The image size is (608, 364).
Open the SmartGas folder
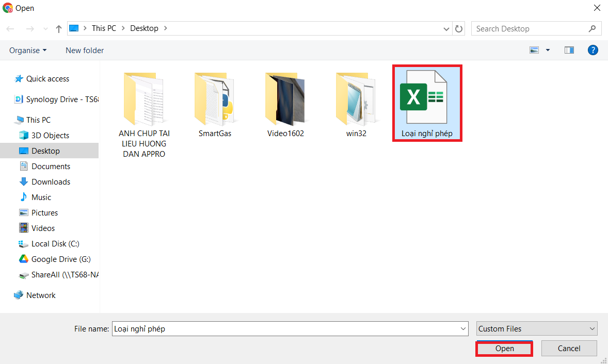pos(215,103)
